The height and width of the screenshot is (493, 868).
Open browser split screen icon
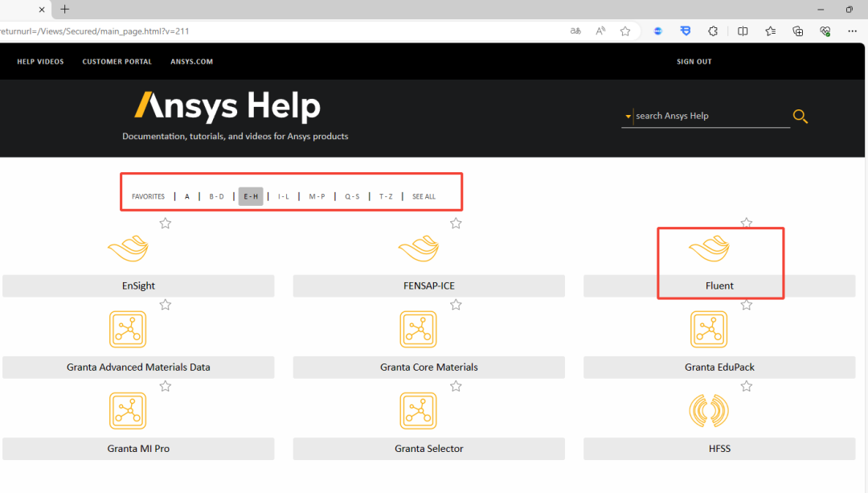(x=743, y=31)
